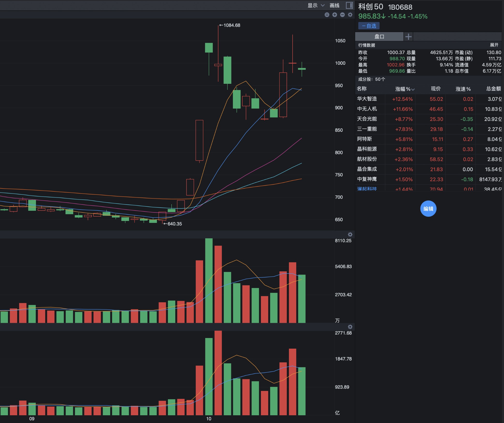Expand market data with 展开
The image size is (504, 423).
[x=494, y=45]
